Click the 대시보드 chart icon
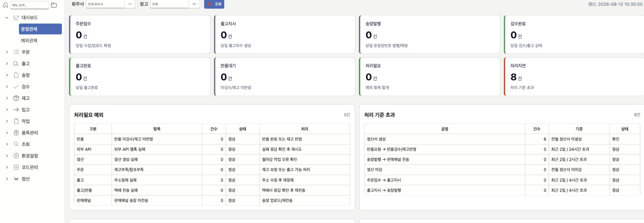 pos(16,17)
